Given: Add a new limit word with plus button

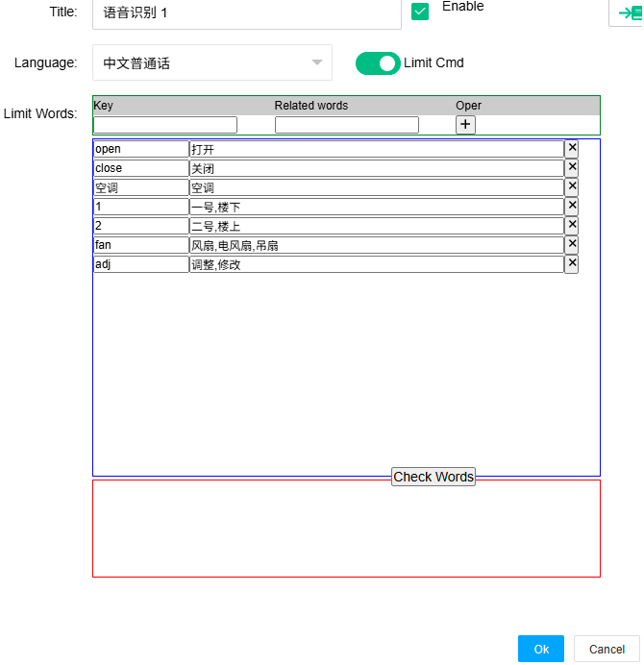Looking at the screenshot, I should coord(465,125).
